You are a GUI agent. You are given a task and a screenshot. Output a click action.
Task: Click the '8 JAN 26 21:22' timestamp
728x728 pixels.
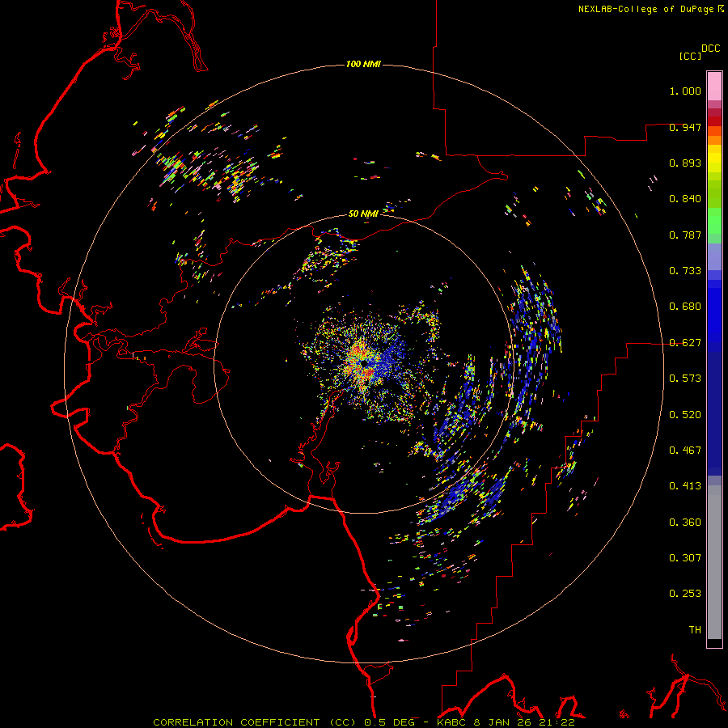(524, 722)
